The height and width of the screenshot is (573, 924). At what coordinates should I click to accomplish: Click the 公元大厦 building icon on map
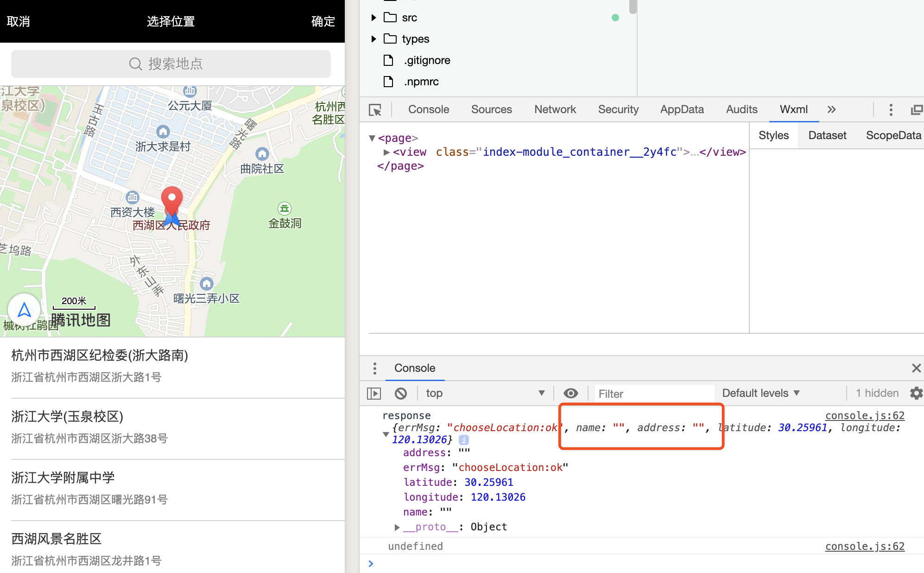(x=190, y=90)
